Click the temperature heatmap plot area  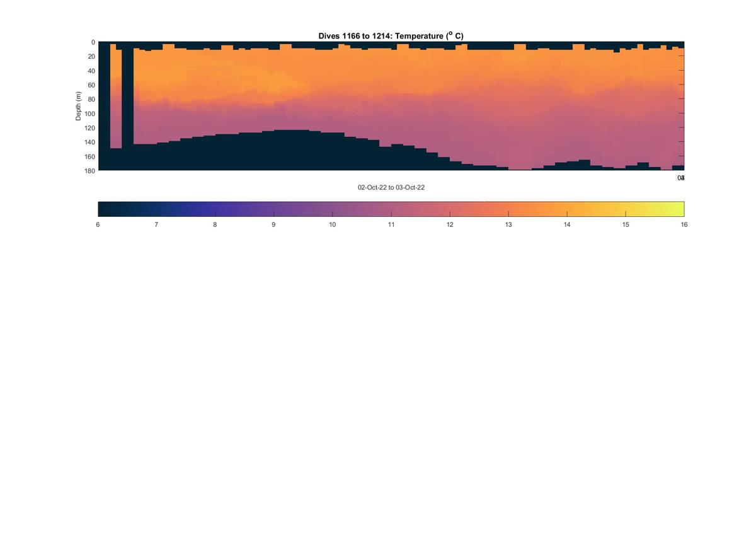391,106
